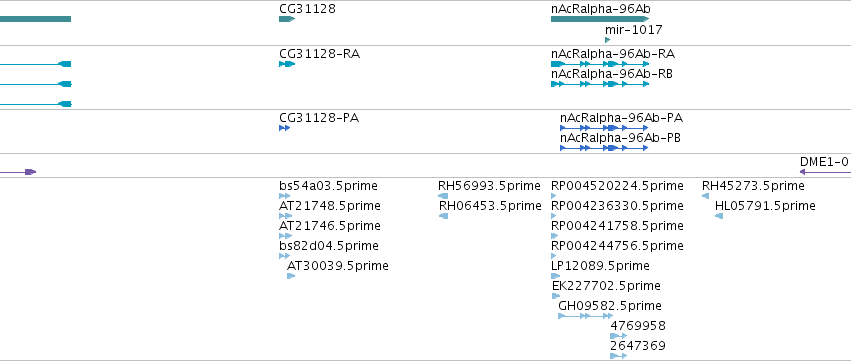Screen dimensions: 851x361
Task: Select the CG31128 gene feature bar
Action: (287, 19)
